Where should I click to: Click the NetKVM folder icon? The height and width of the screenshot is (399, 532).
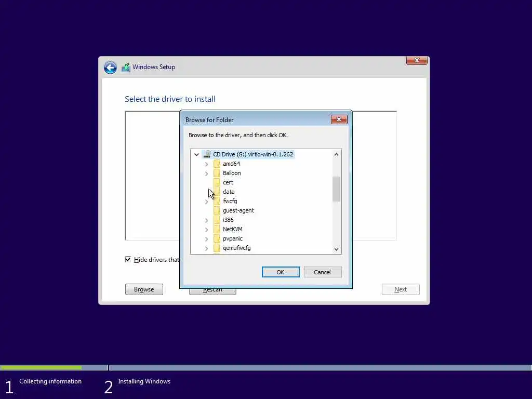click(217, 229)
